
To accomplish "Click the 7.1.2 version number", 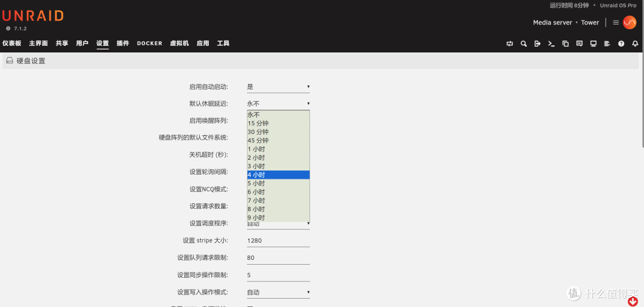I will 20,29.
